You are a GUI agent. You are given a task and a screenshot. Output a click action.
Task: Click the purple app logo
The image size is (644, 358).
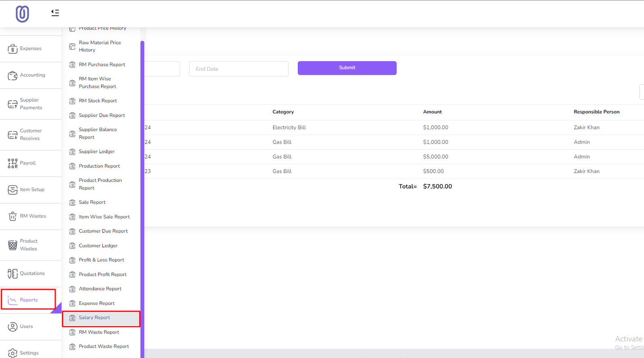[22, 14]
